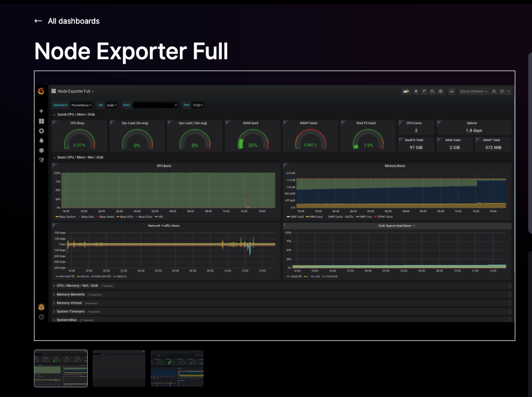Select the second dark screenshot thumbnail
Image resolution: width=532 pixels, height=397 pixels.
tap(119, 368)
